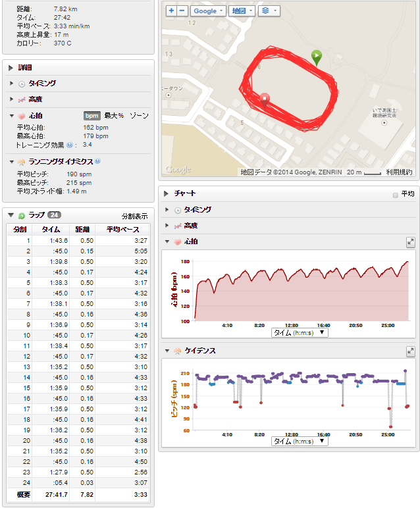420x508 pixels.
Task: Select the bpm heart rate unit button
Action: pos(92,116)
